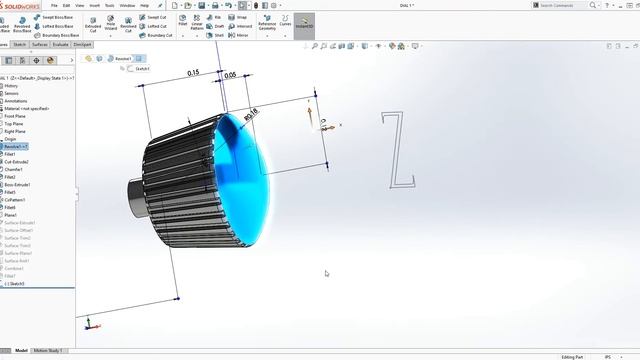Open the DisplayManager panel tab
This screenshot has height=360, width=640.
(50, 60)
